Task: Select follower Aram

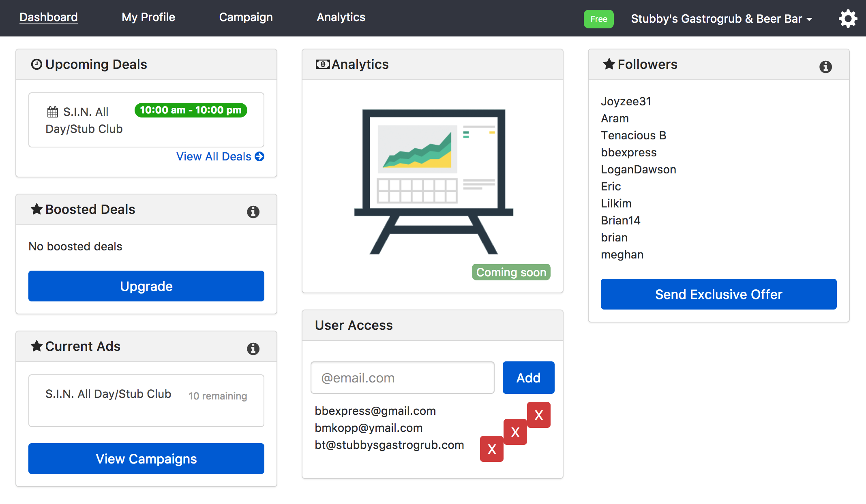Action: coord(615,118)
